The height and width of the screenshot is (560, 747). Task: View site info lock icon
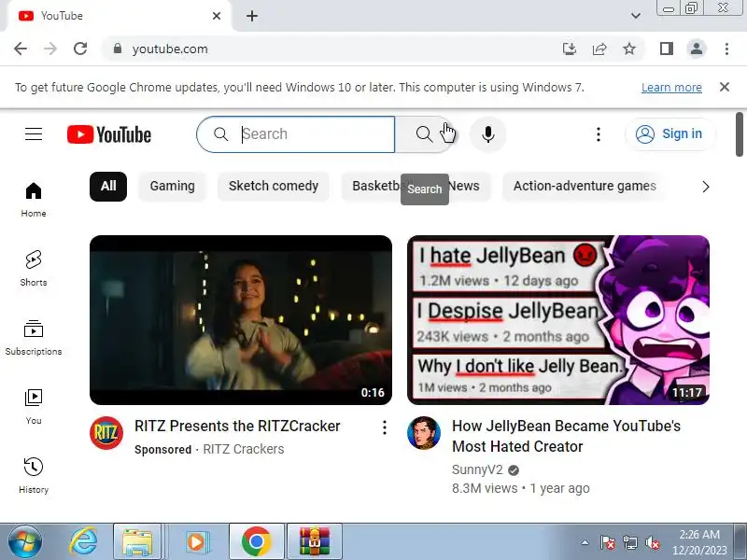point(118,49)
